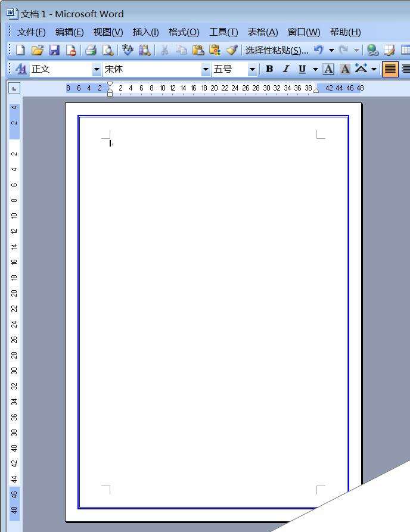
Task: Activate the Format Painter brush
Action: (x=232, y=50)
